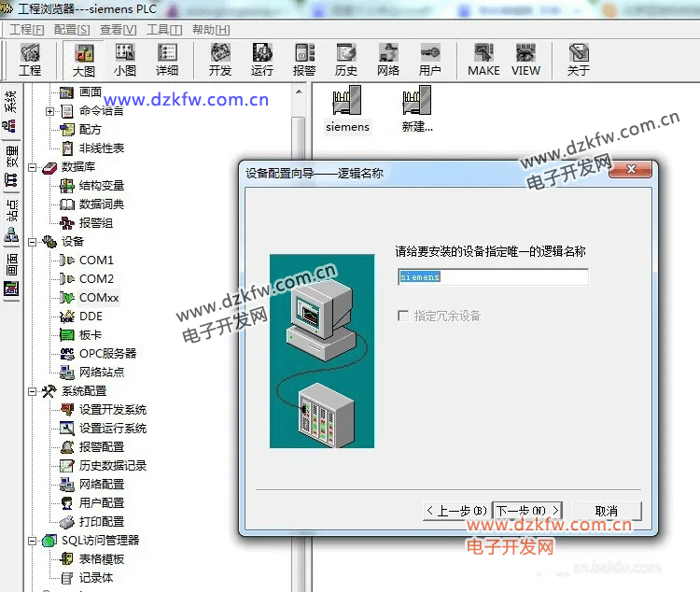700x592 pixels.
Task: Click the 取消 cancel button
Action: point(606,511)
